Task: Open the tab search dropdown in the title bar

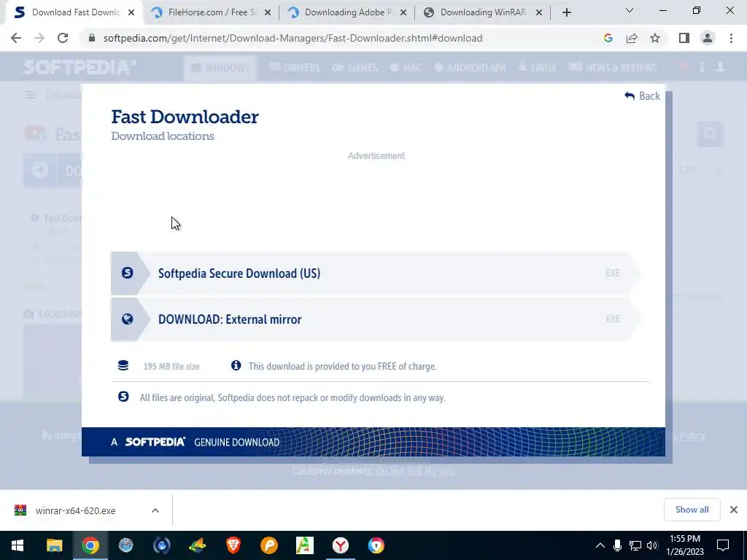Action: pyautogui.click(x=630, y=10)
